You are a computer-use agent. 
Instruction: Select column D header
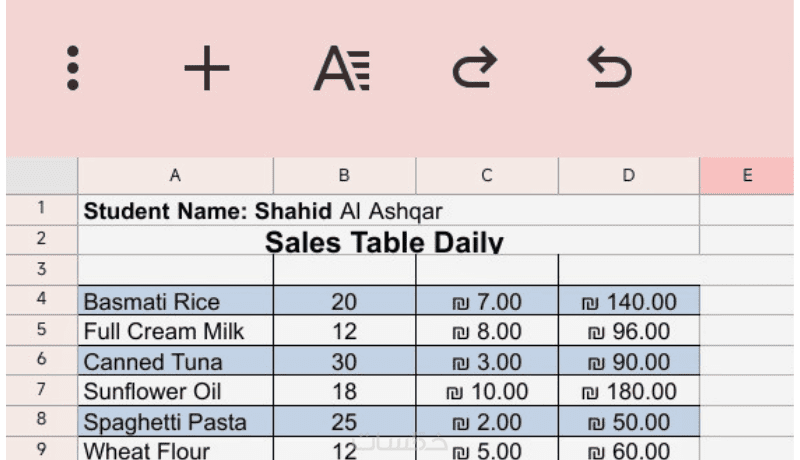pos(628,176)
